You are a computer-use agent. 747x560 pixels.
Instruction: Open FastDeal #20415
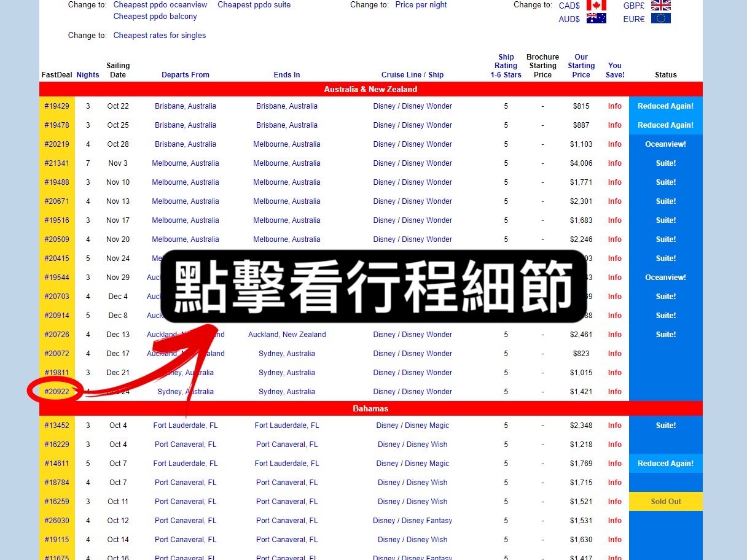57,259
